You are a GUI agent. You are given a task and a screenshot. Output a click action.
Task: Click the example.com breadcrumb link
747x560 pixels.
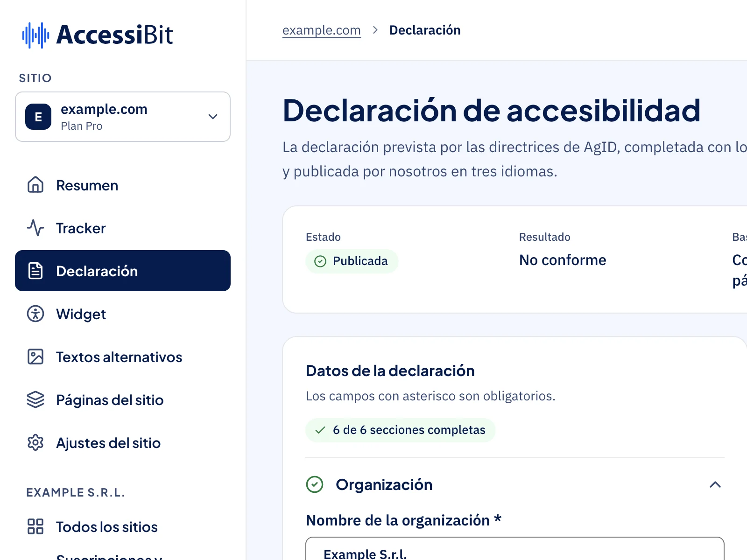click(x=322, y=30)
